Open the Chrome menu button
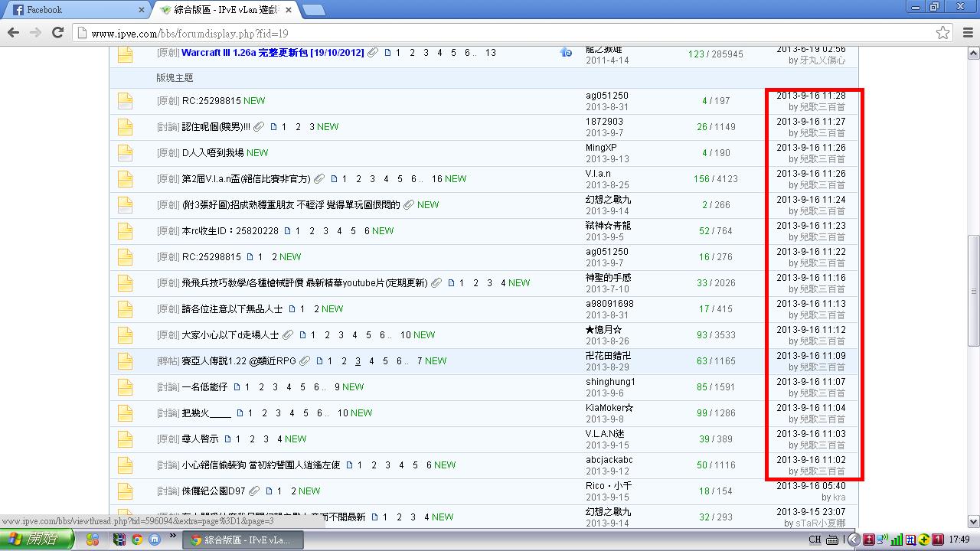 (965, 33)
